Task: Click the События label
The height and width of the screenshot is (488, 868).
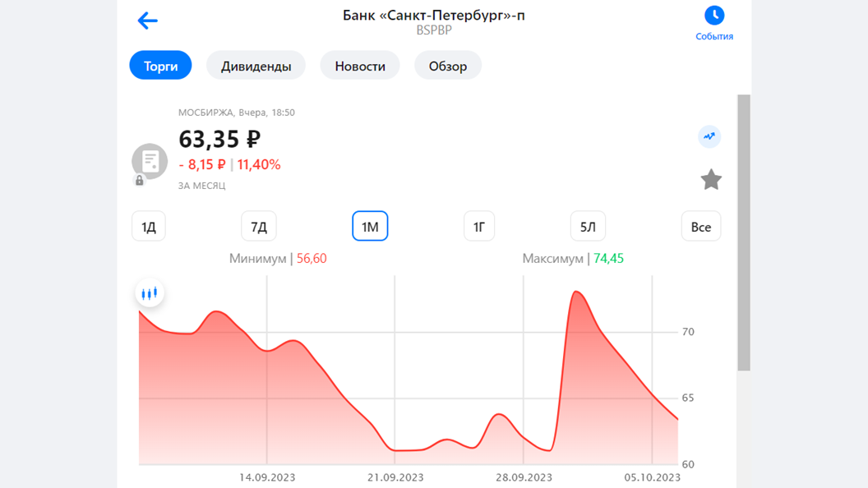Action: pyautogui.click(x=714, y=36)
